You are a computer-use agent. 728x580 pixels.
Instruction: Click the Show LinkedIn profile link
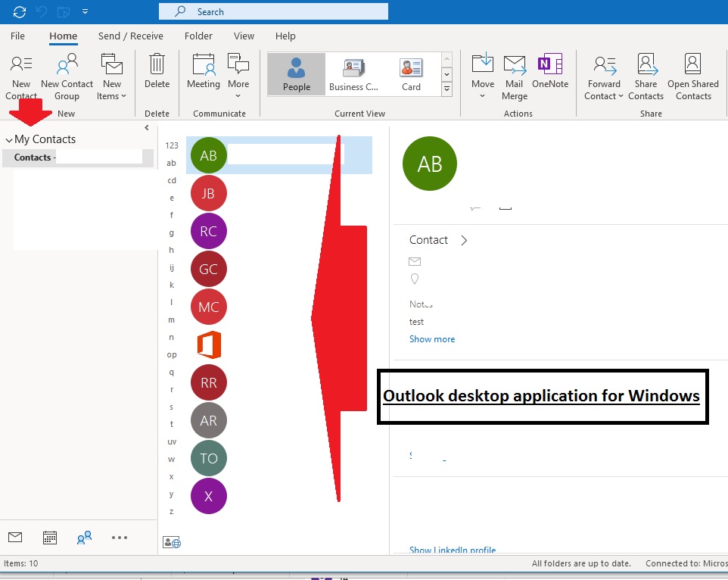tap(453, 550)
